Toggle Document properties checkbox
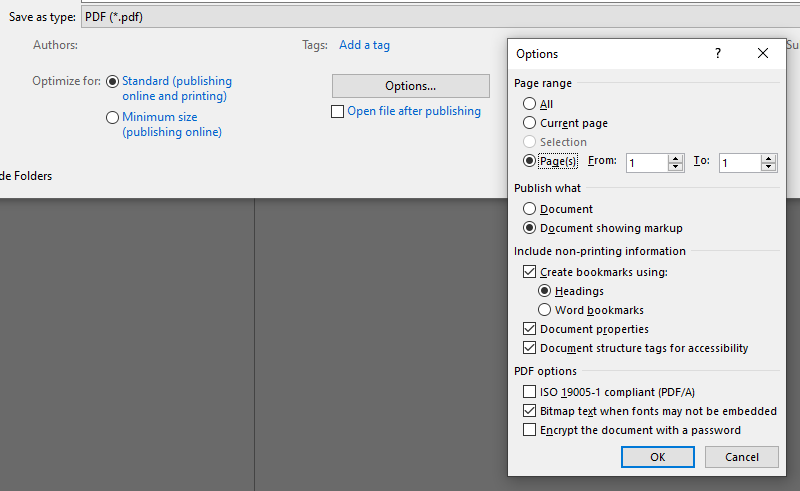 (529, 329)
